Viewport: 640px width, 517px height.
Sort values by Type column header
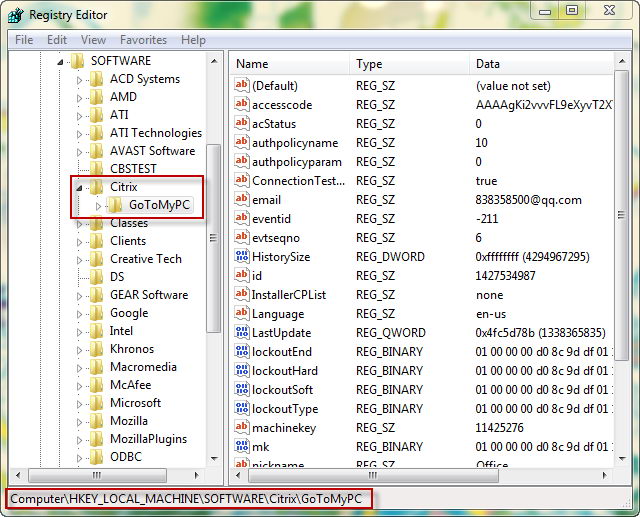pyautogui.click(x=409, y=64)
